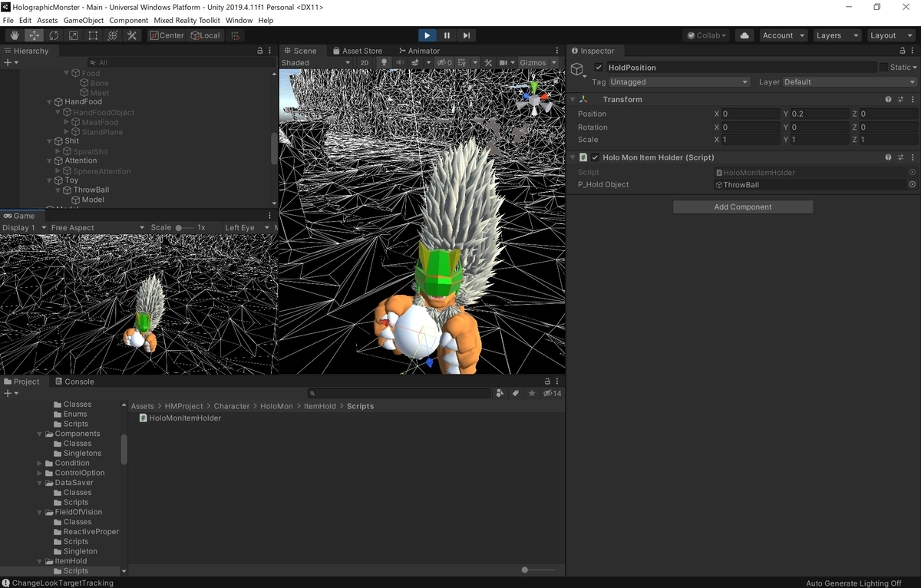
Task: Click the Pause button
Action: pyautogui.click(x=447, y=35)
